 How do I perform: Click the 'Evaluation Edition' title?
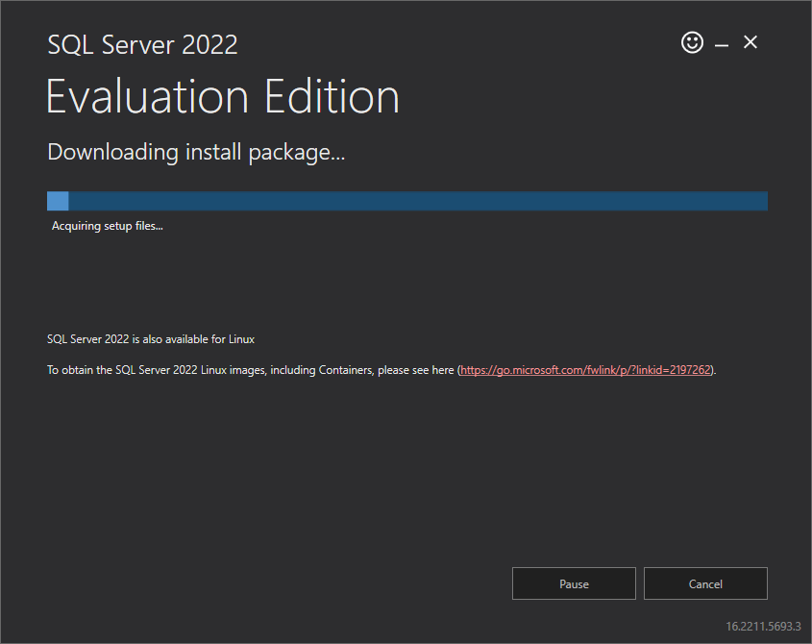tap(222, 97)
